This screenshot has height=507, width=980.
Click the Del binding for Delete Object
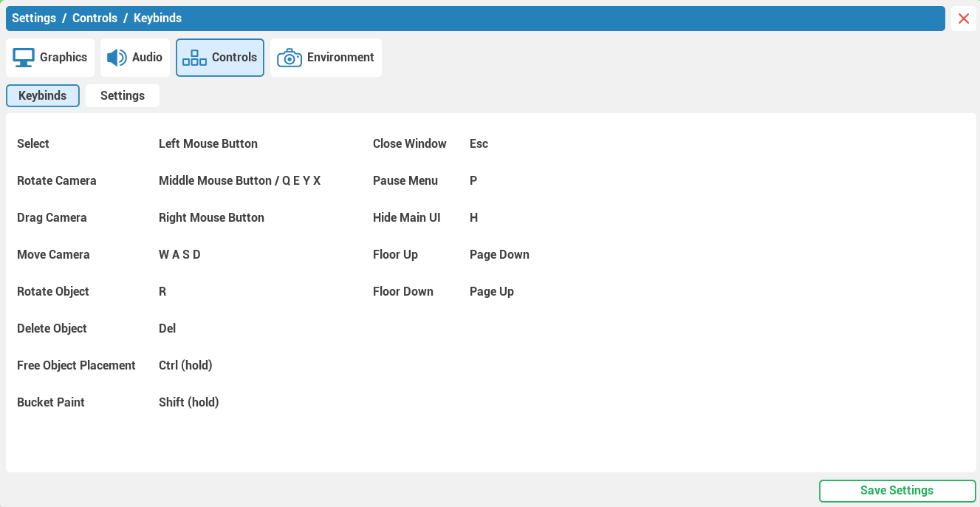click(167, 328)
